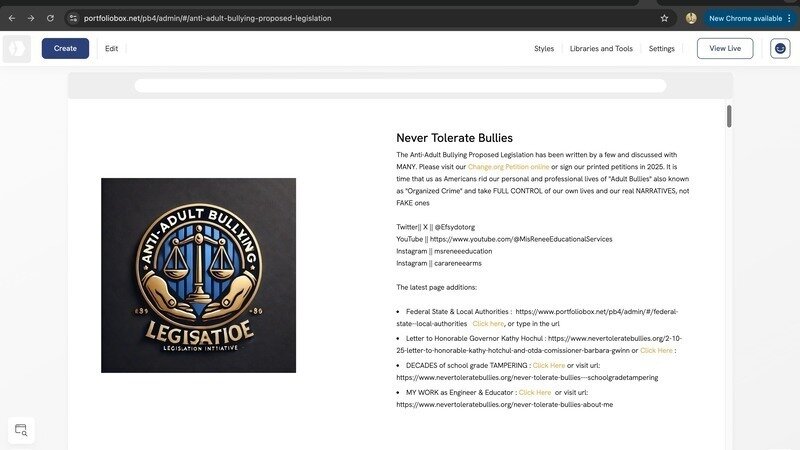This screenshot has height=450, width=800.
Task: Open the Settings menu
Action: coord(661,48)
